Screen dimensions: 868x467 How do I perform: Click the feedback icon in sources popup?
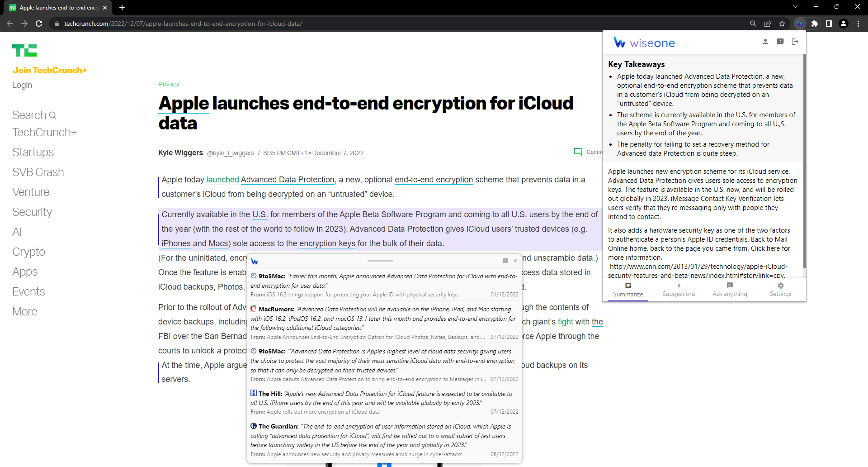pyautogui.click(x=505, y=261)
